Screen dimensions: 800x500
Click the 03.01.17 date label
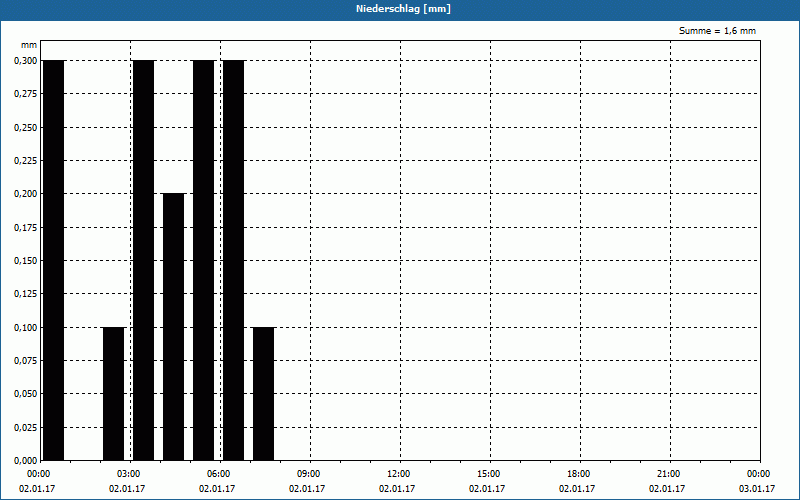pyautogui.click(x=757, y=489)
